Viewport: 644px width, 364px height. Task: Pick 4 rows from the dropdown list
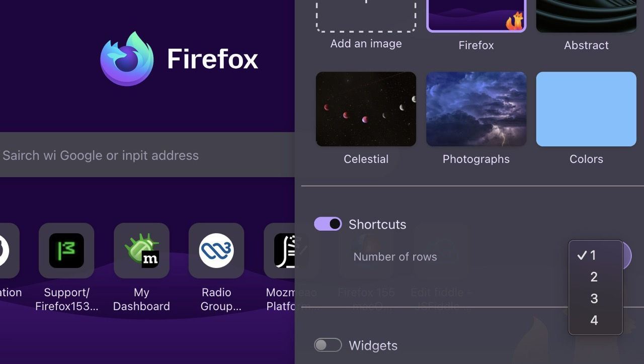coord(596,320)
